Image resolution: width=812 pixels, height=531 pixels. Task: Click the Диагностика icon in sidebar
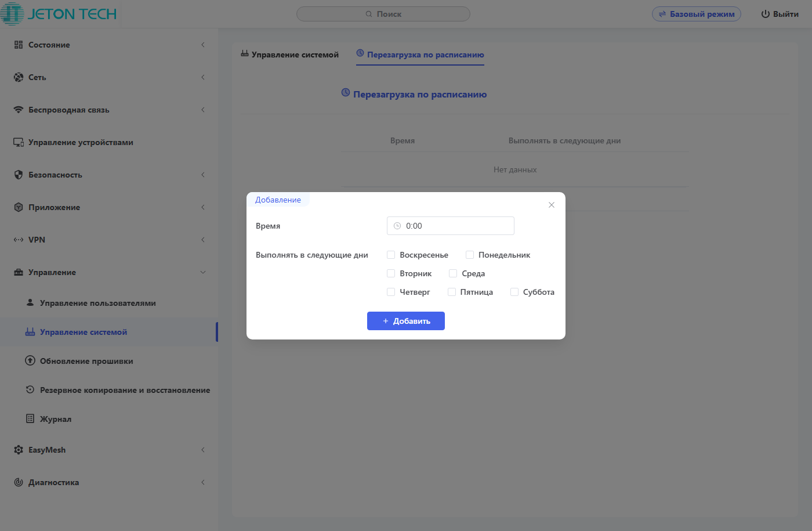[19, 482]
